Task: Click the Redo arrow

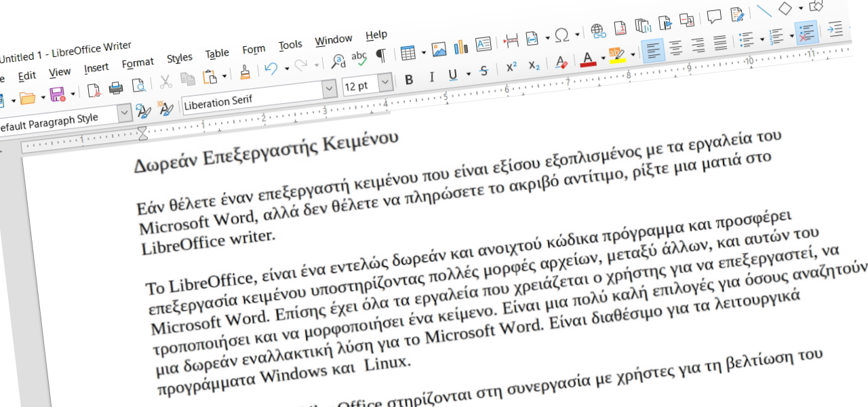Action: click(x=302, y=66)
